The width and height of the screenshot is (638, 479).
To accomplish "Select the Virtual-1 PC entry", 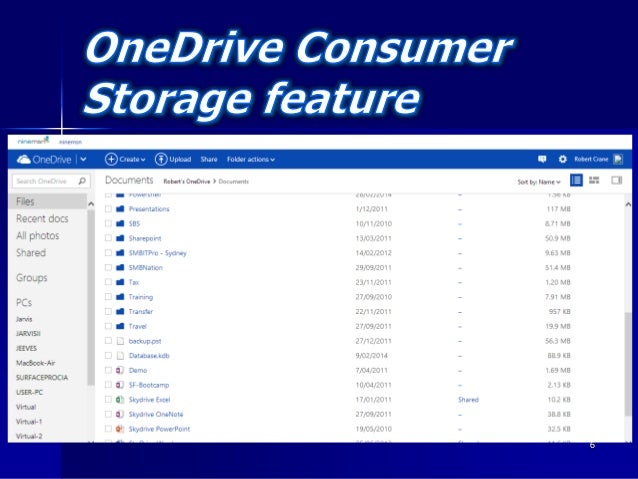I will pos(29,422).
